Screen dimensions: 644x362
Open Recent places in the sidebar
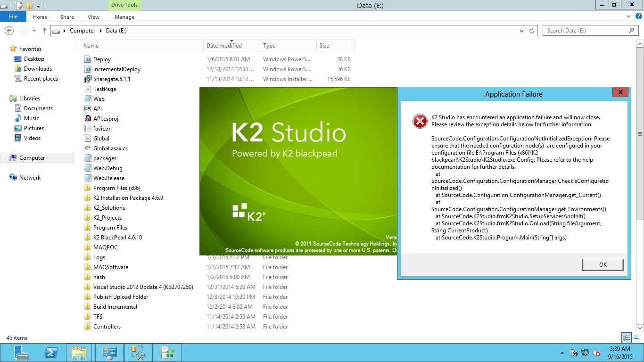[x=41, y=79]
